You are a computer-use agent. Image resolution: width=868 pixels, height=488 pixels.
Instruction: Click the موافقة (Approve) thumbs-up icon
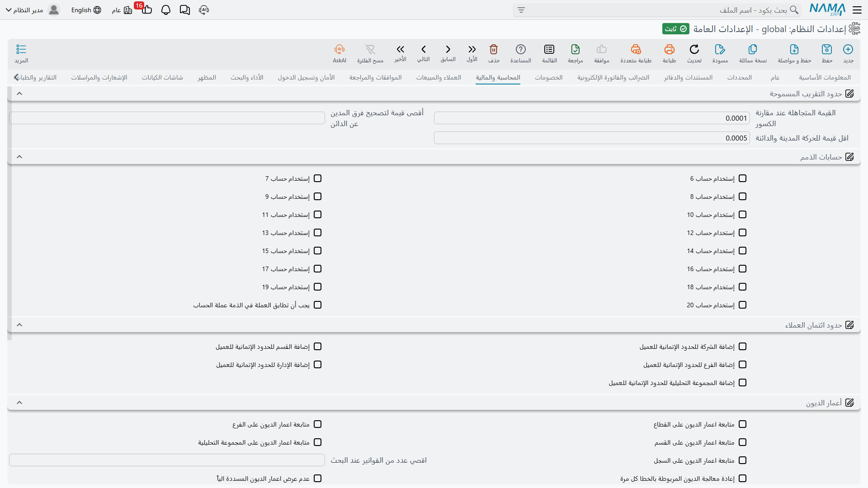click(x=602, y=49)
